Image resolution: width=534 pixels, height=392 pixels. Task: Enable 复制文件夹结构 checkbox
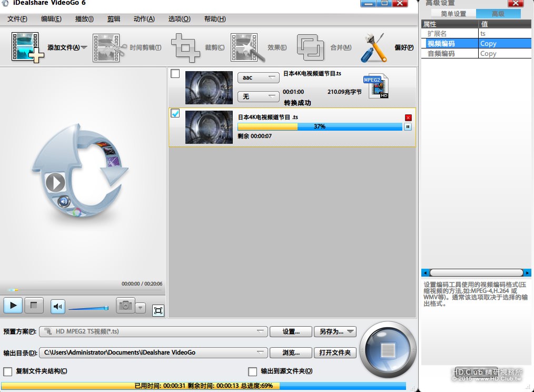tap(7, 371)
